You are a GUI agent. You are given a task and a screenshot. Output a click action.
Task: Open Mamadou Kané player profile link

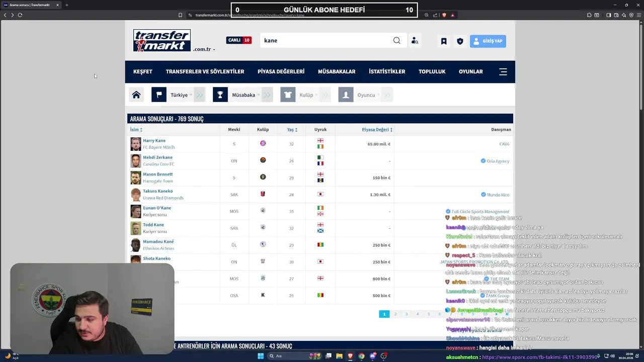(x=158, y=242)
